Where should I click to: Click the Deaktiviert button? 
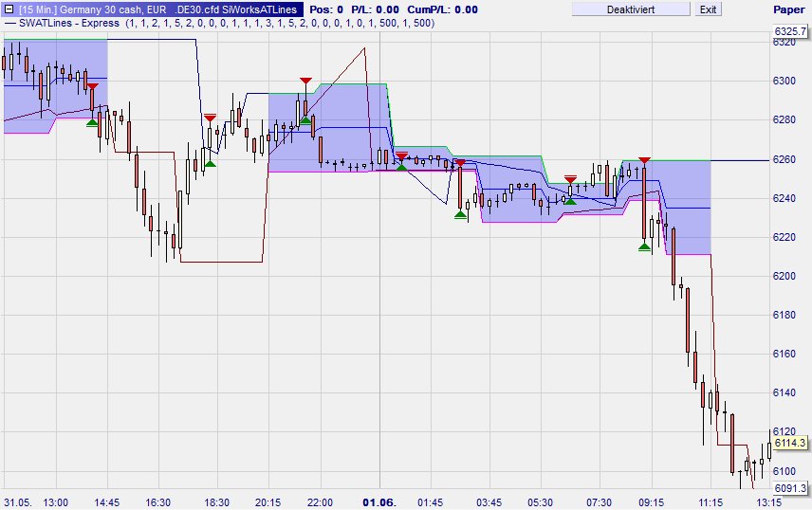(x=630, y=9)
